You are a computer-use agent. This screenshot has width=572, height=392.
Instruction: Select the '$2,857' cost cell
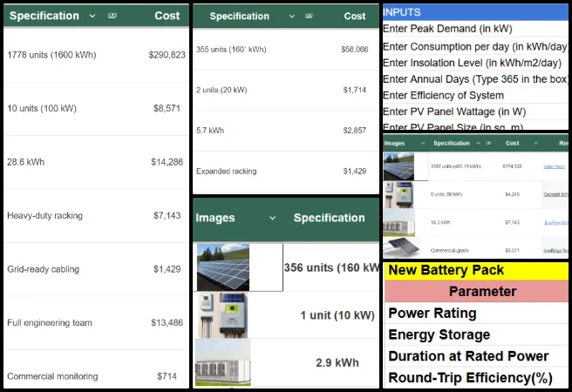click(x=355, y=131)
